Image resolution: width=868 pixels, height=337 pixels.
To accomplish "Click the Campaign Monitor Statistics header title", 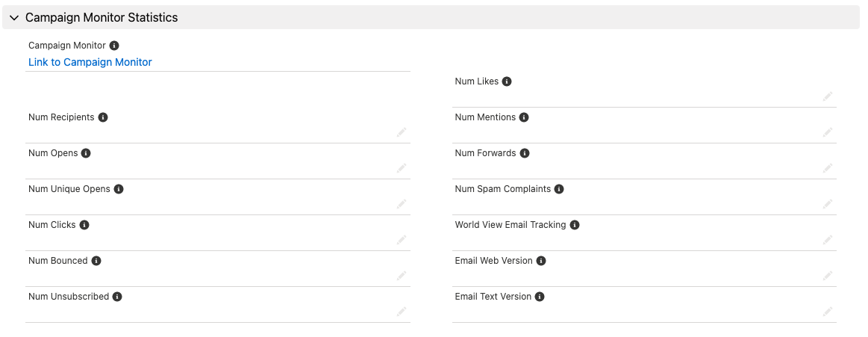I will [102, 18].
